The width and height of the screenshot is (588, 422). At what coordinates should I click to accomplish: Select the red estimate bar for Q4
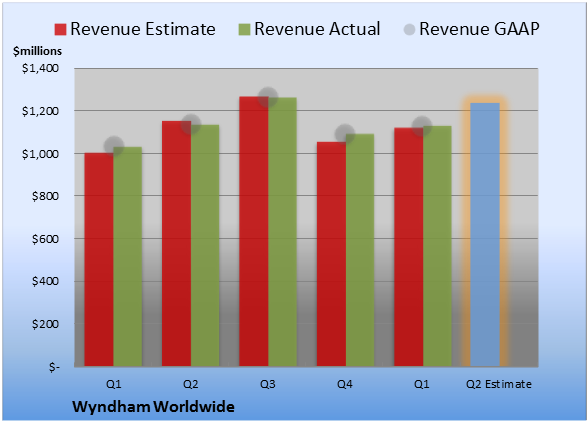(331, 254)
